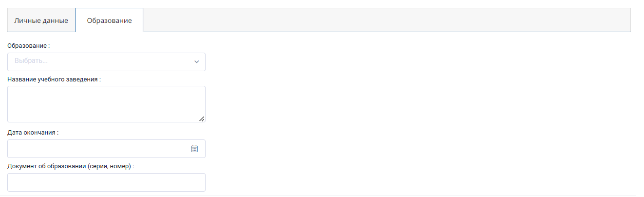Open the calendar date picker icon
This screenshot has height=197, width=644.
tap(194, 149)
